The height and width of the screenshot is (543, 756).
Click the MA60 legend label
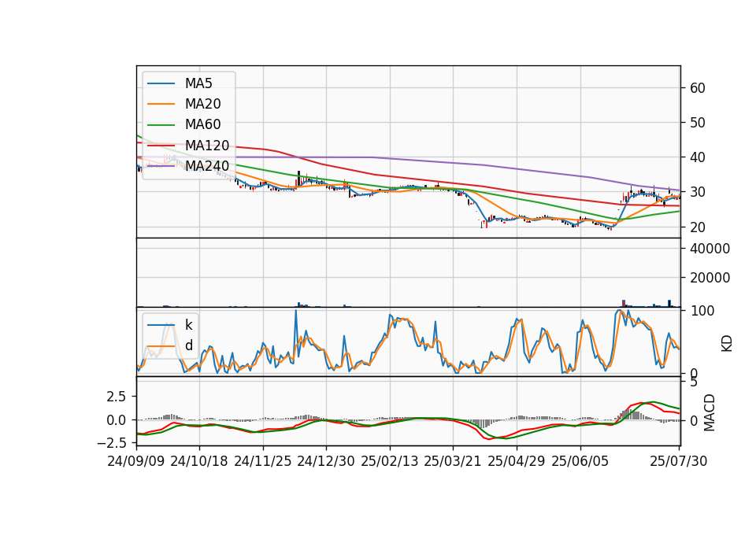(x=203, y=125)
